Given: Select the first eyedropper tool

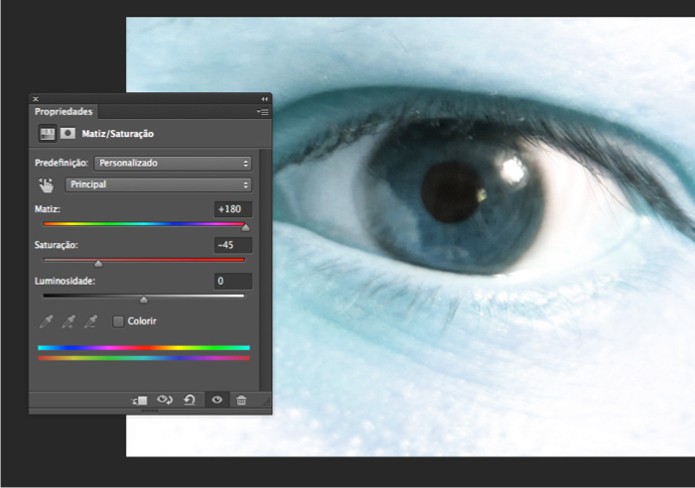Looking at the screenshot, I should 46,321.
